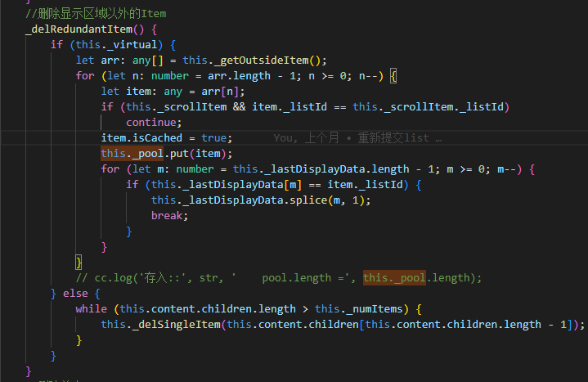Click 'arr[n]' in item declaration

[220, 92]
